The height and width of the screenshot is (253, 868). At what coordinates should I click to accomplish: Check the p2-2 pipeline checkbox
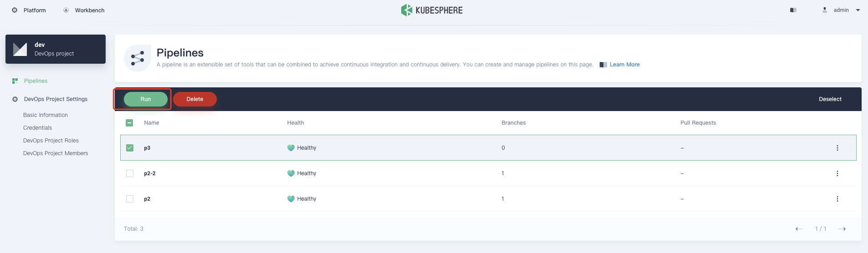tap(130, 173)
